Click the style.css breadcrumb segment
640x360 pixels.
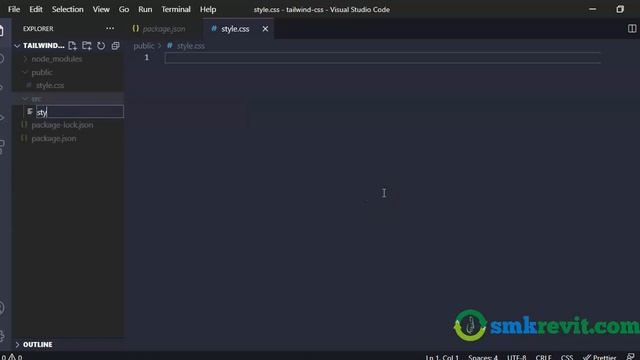[191, 46]
